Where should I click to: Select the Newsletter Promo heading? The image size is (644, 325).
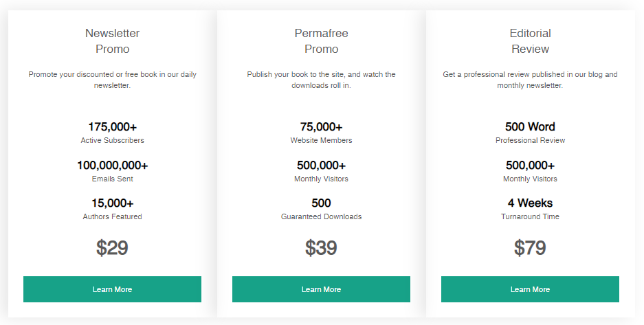click(x=112, y=41)
